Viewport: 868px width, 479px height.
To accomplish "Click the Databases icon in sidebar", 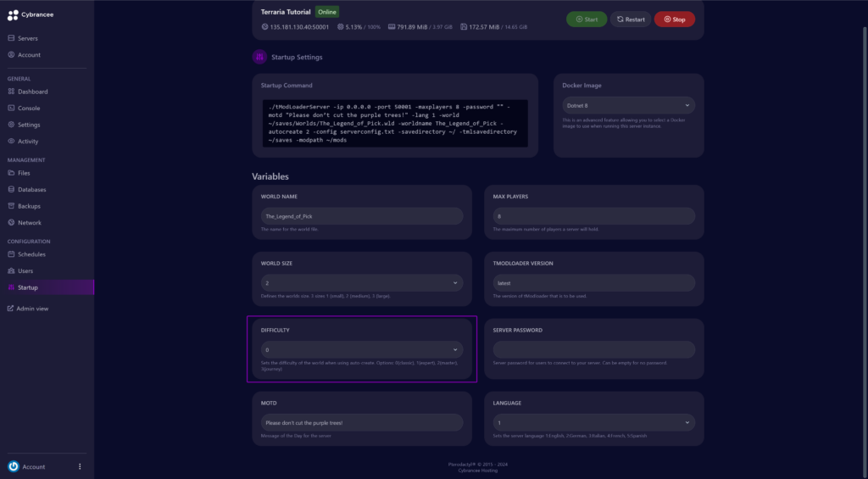I will coord(11,189).
